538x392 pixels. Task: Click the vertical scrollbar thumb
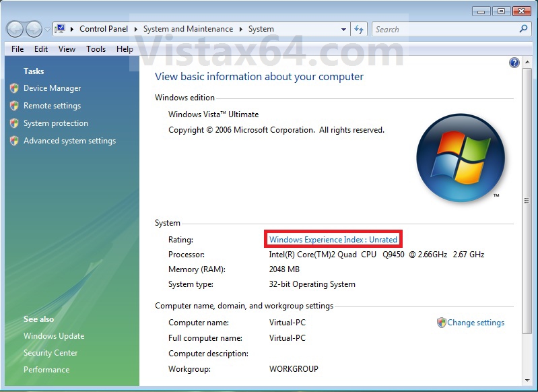pyautogui.click(x=527, y=201)
